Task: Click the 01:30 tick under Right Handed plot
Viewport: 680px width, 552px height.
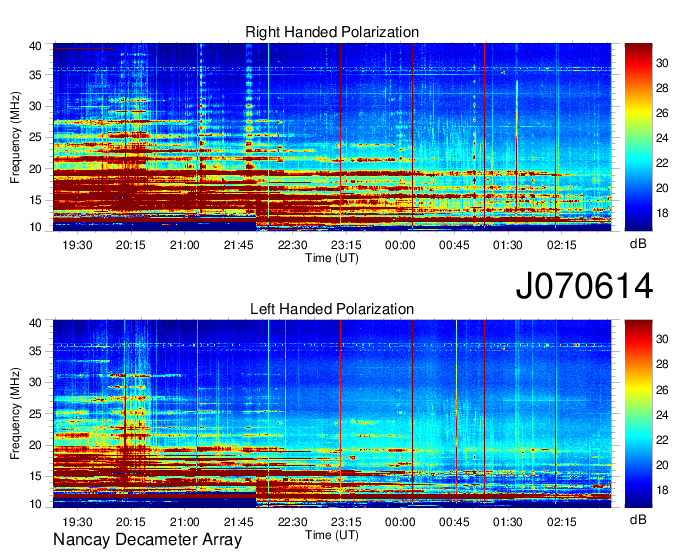Action: (507, 245)
